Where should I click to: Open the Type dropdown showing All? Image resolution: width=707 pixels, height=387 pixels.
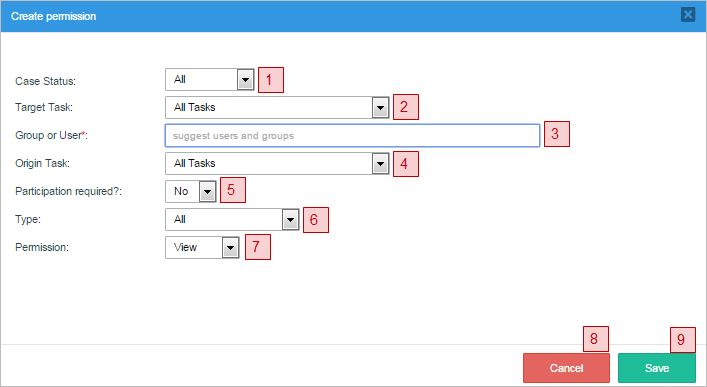[232, 219]
